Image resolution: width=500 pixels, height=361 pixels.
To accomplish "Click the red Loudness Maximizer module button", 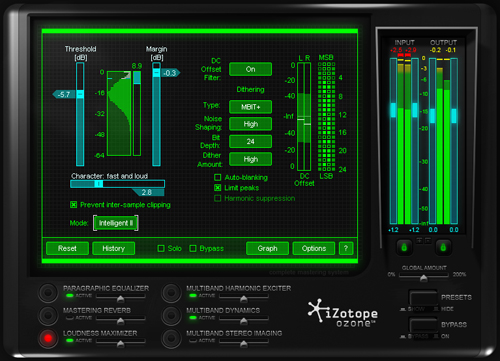I will (x=48, y=338).
